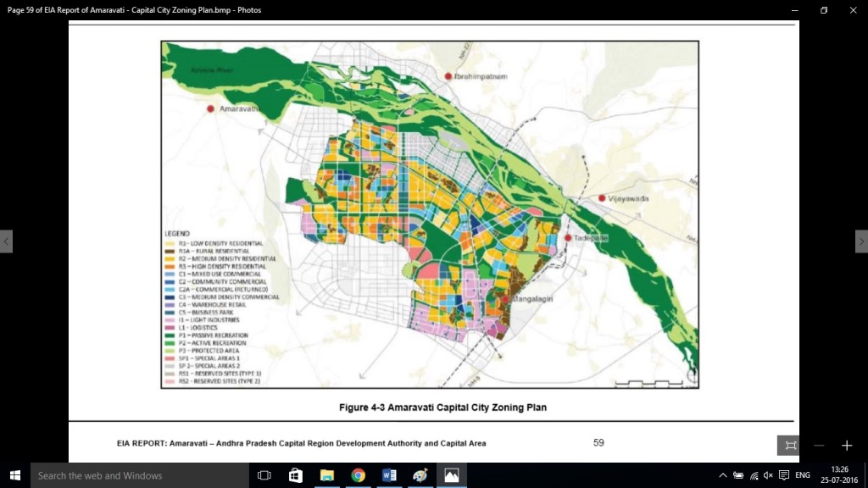
Task: Zoom in using the plus button
Action: click(846, 446)
